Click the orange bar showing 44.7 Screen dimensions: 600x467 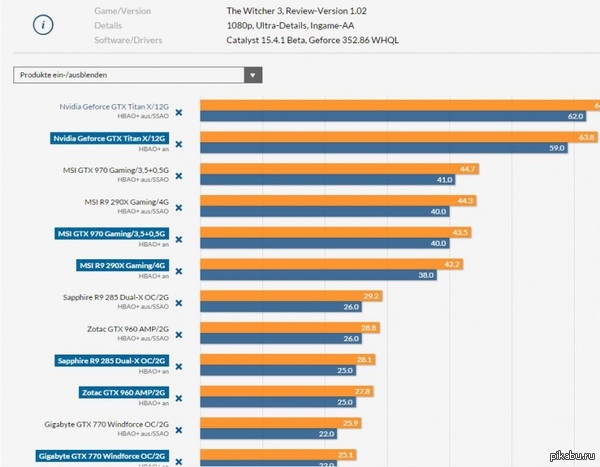[339, 169]
